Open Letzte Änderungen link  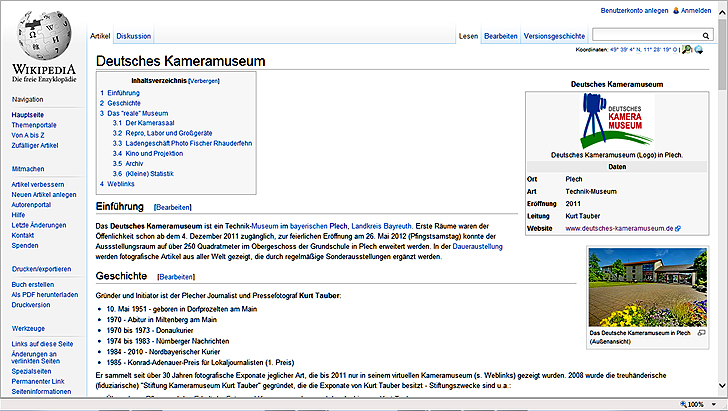(39, 225)
